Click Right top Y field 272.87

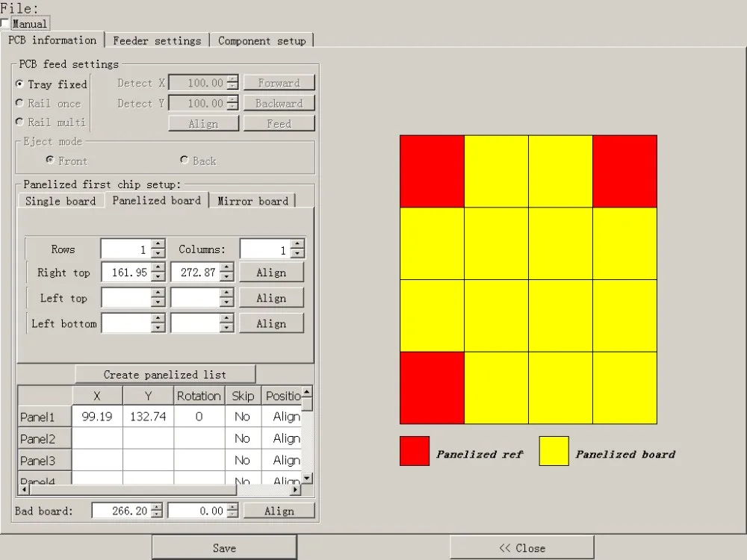(x=195, y=273)
